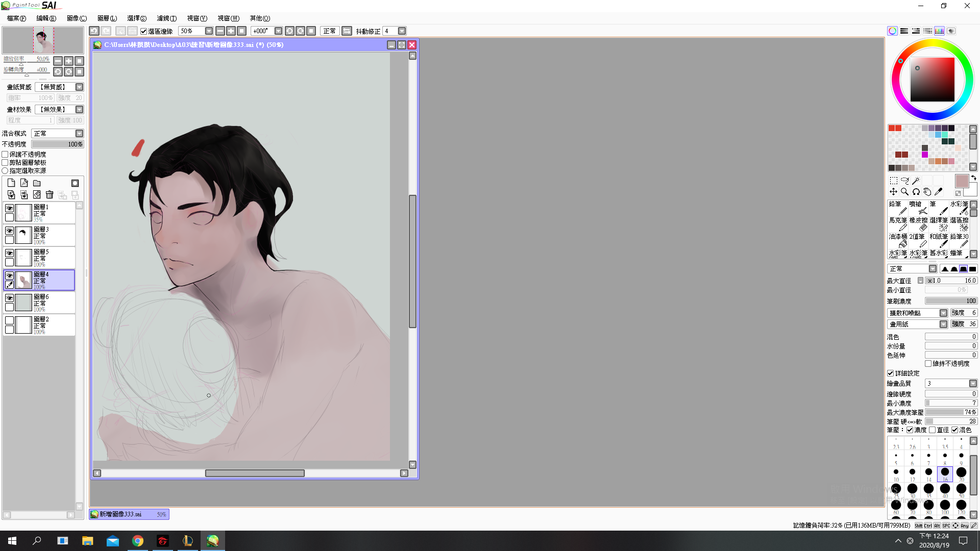Click the 新增圖像333.sai document tab

click(x=129, y=514)
